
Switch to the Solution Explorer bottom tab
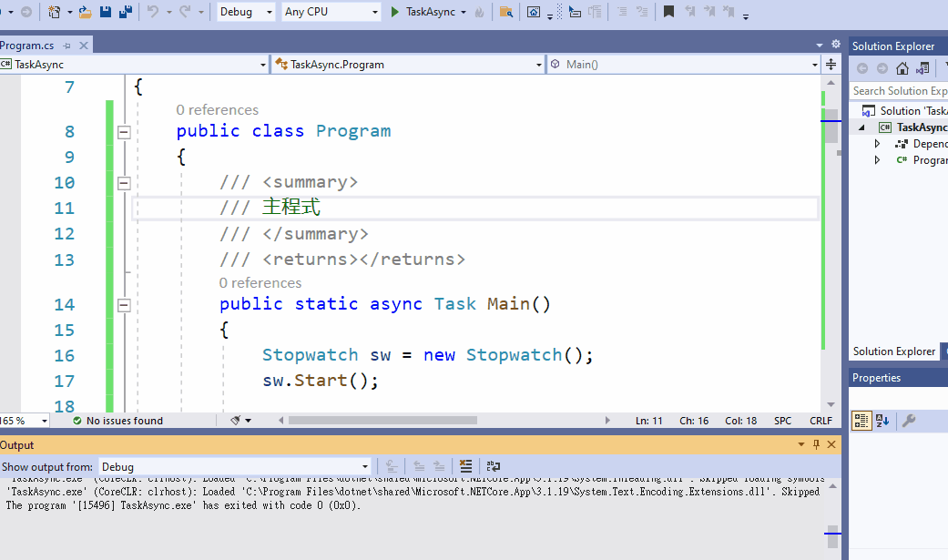[x=893, y=351]
